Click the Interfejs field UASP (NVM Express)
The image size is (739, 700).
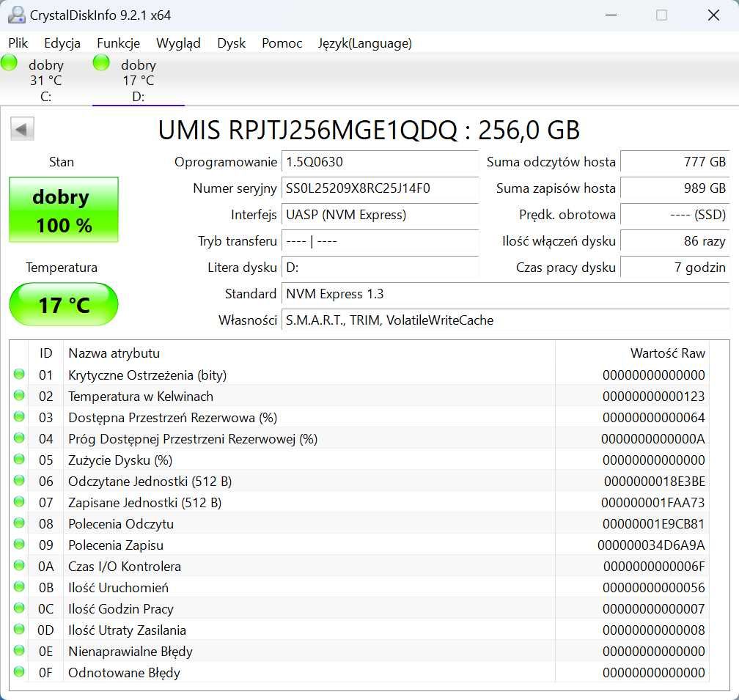(380, 215)
